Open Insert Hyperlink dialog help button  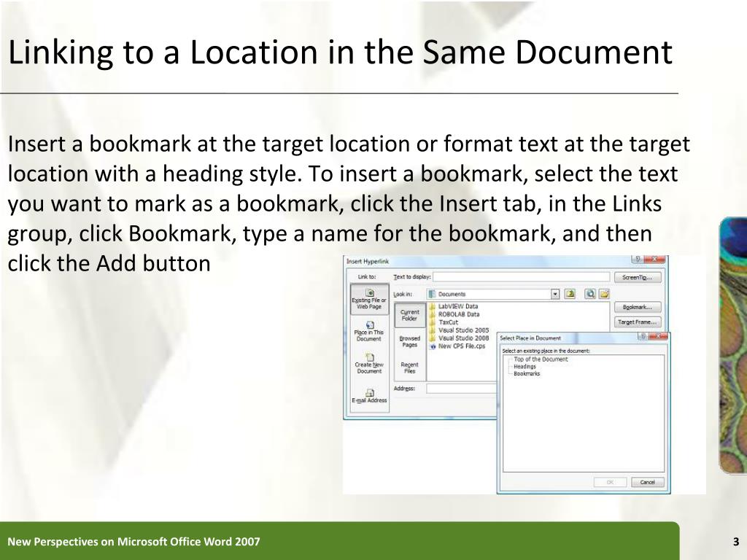638,260
